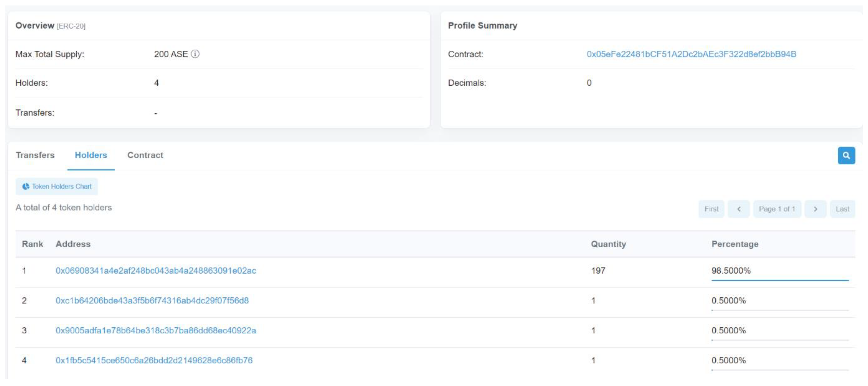
Task: Click the info icon beside 200 ASE
Action: click(x=195, y=54)
